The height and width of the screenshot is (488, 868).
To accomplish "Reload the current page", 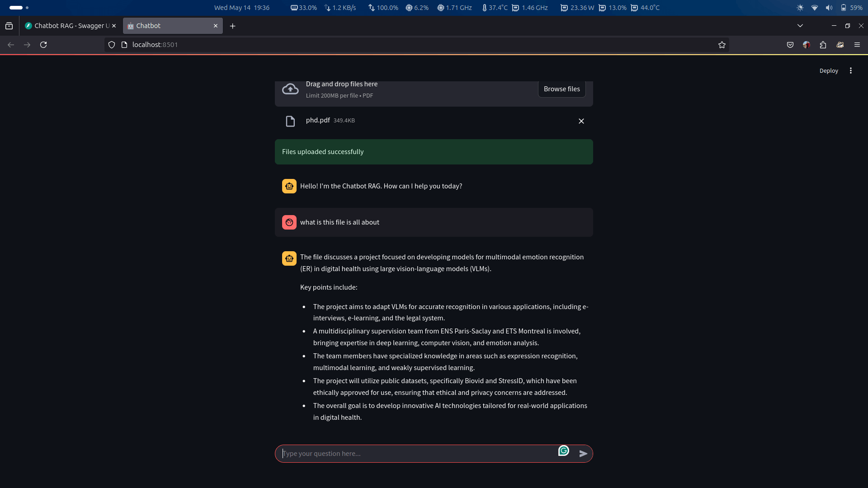I will coord(43,45).
